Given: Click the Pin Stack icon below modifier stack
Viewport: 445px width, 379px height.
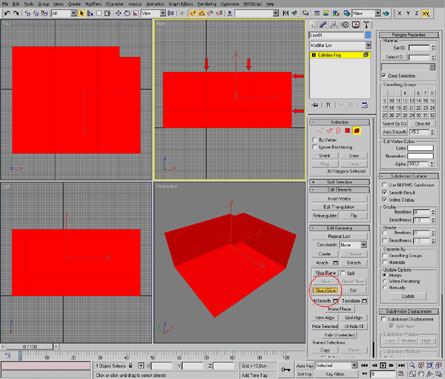Looking at the screenshot, I should tap(315, 105).
